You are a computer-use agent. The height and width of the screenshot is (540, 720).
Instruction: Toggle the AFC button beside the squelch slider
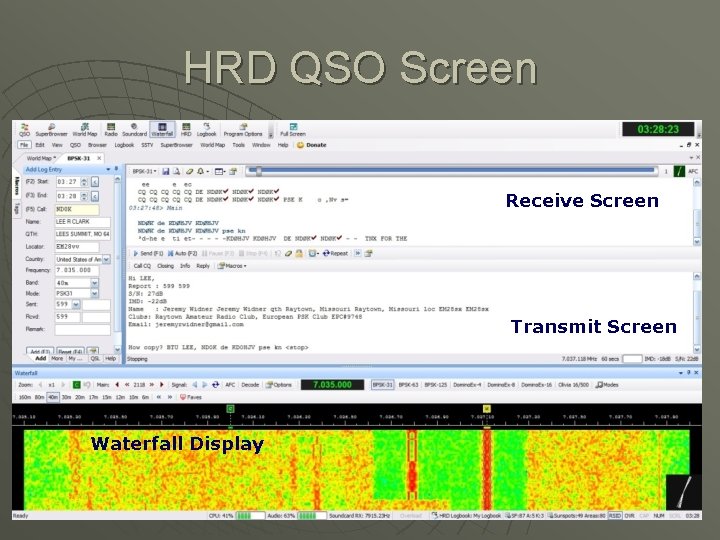click(692, 171)
